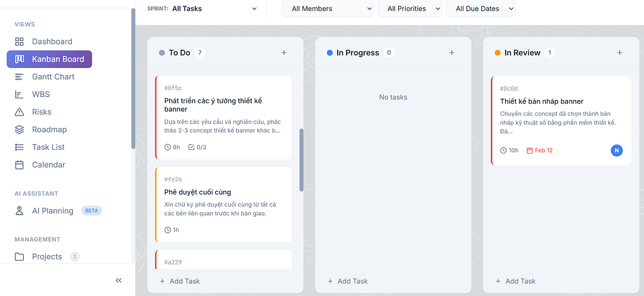The width and height of the screenshot is (644, 296).
Task: Open the Task List view
Action: pos(49,147)
